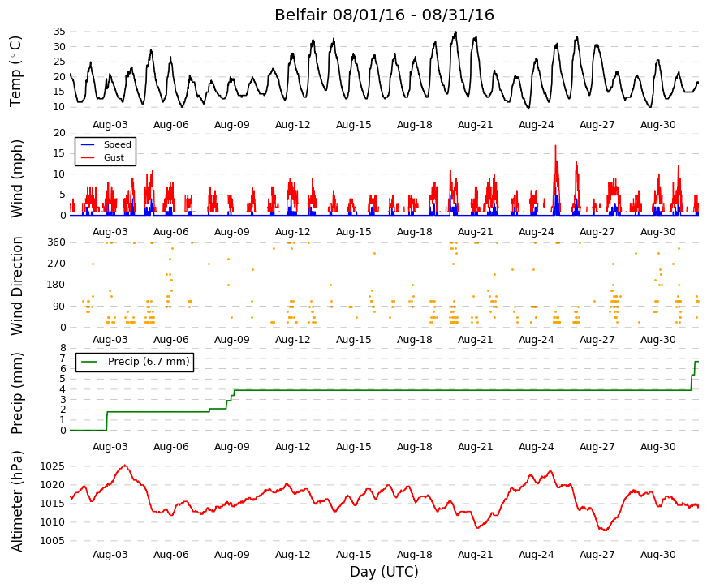Click Aug-12 tick under wind direction chart
This screenshot has height=588, width=707.
pyautogui.click(x=293, y=340)
